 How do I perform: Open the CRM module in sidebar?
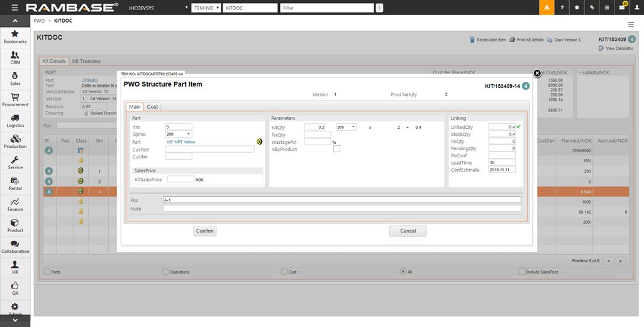15,58
